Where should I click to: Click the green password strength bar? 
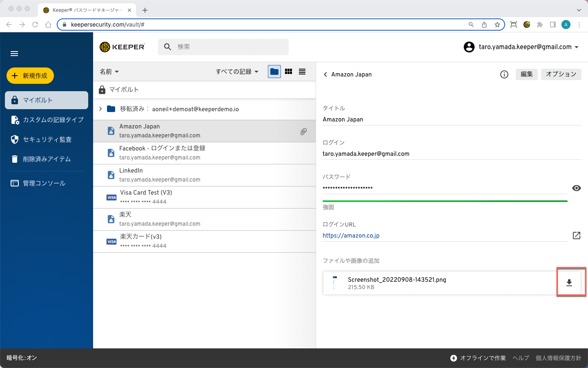tap(445, 201)
